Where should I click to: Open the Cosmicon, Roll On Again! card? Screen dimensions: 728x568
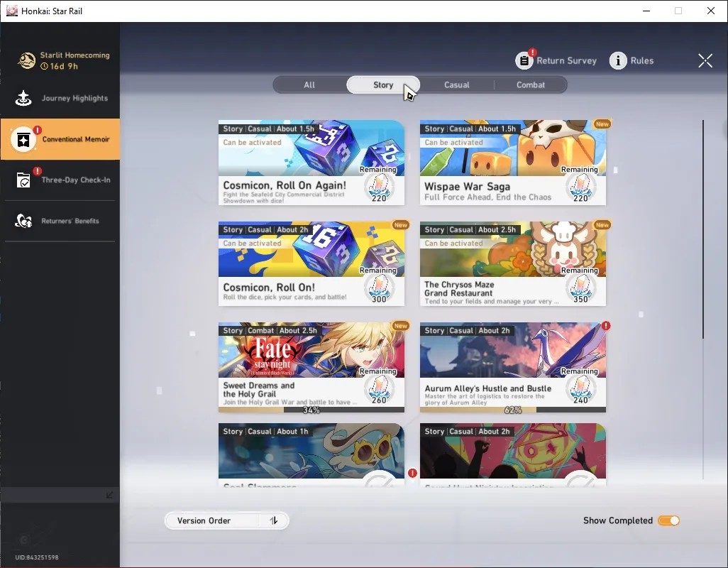pos(311,163)
